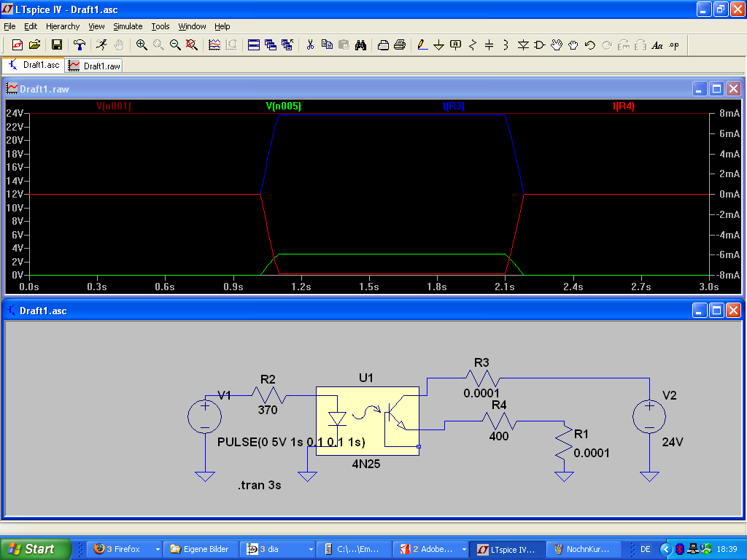Open a file with the folder icon
747x560 pixels.
click(34, 44)
